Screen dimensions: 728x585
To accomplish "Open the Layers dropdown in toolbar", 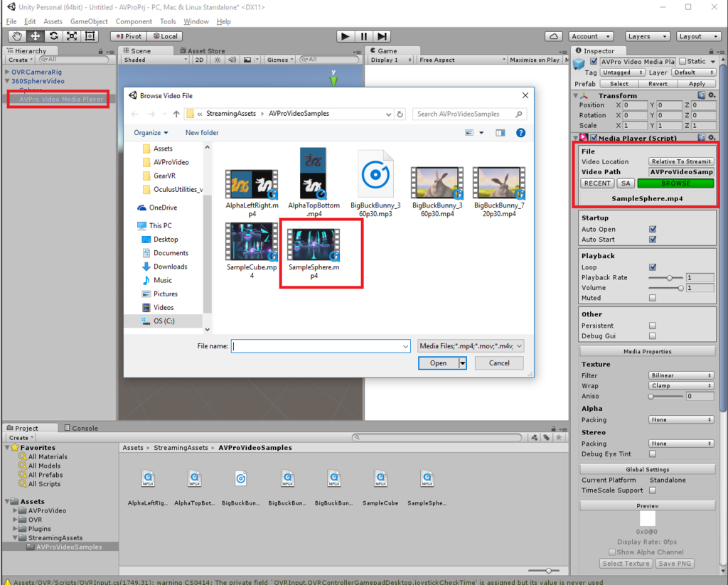I will (647, 36).
